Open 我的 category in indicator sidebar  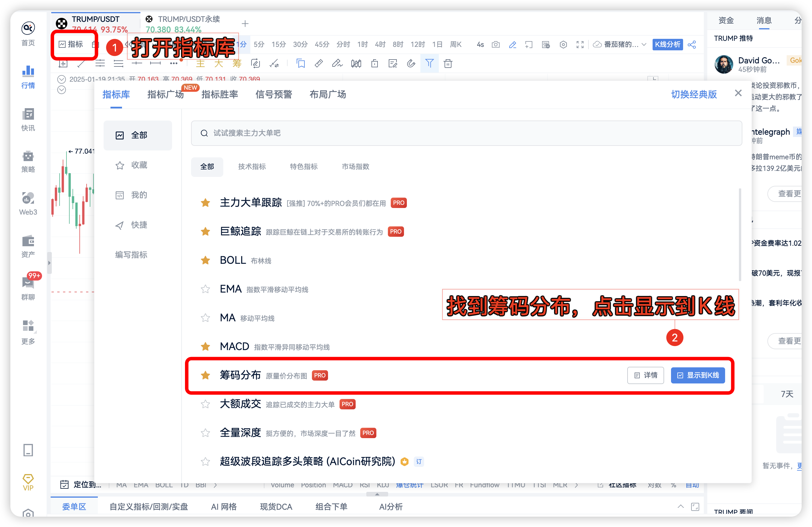(x=138, y=195)
